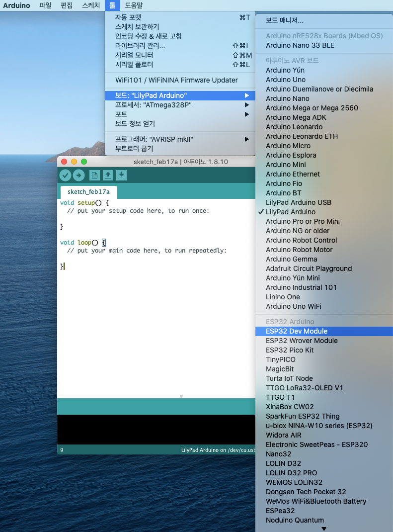Choose SparkFun ESP32 Thing board
This screenshot has height=532, width=393.
(x=324, y=416)
